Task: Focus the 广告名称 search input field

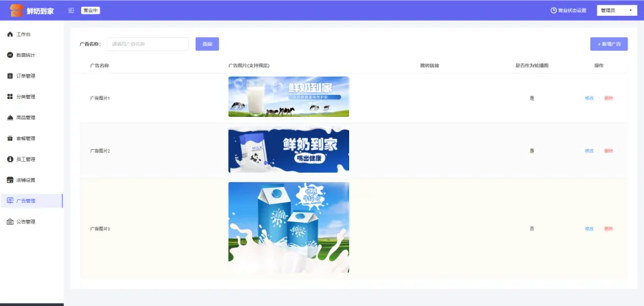Action: 147,44
